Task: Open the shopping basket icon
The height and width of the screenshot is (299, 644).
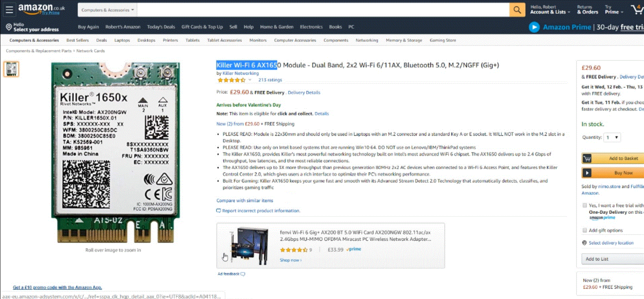Action: [x=637, y=9]
